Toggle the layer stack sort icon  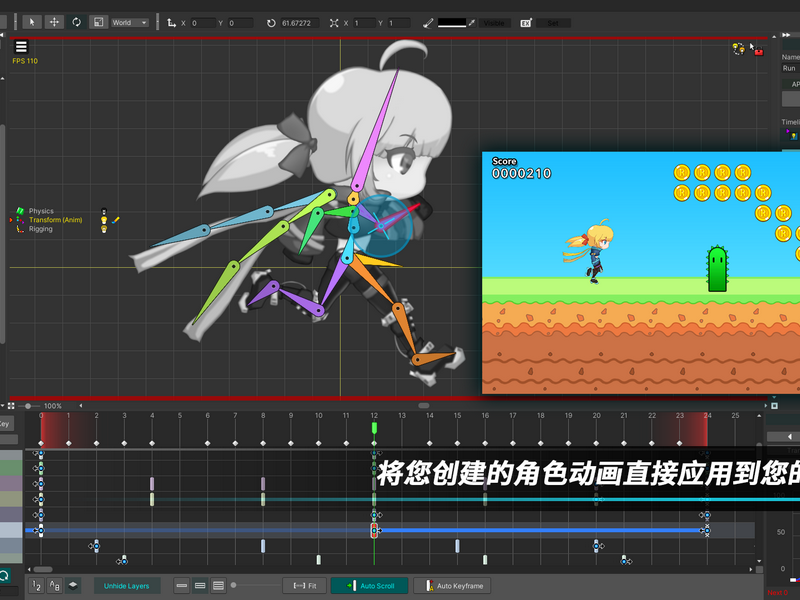(x=73, y=586)
